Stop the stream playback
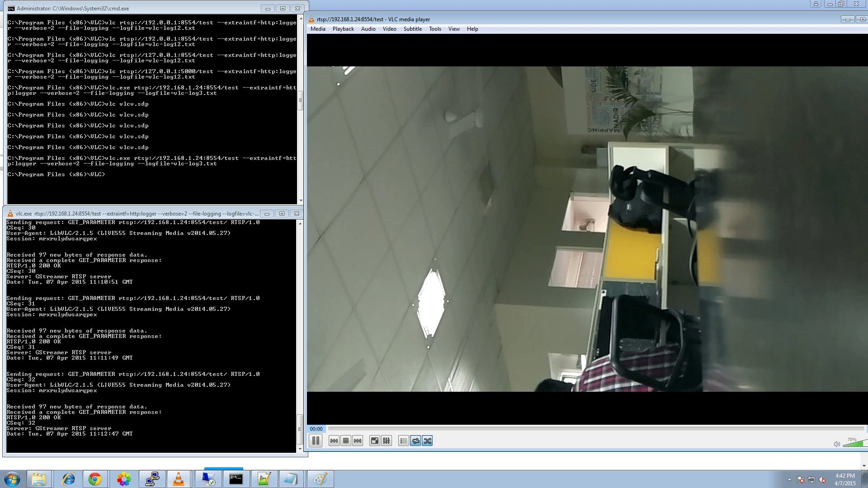 click(x=346, y=441)
